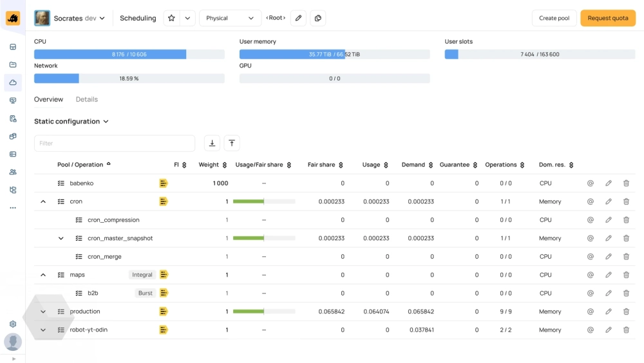Click the yellow notes icon for maps
The height and width of the screenshot is (363, 644).
[x=164, y=275]
